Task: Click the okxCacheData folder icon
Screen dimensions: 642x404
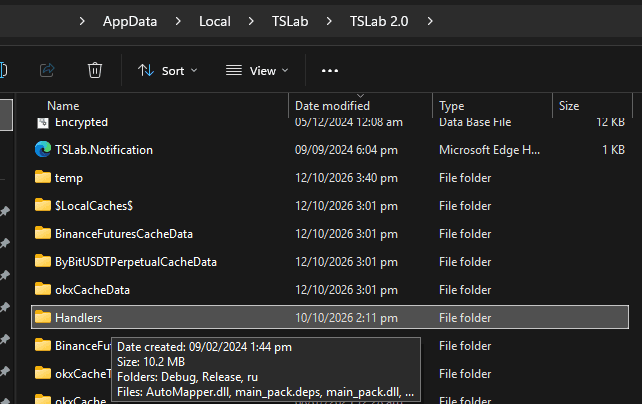Action: coord(43,289)
